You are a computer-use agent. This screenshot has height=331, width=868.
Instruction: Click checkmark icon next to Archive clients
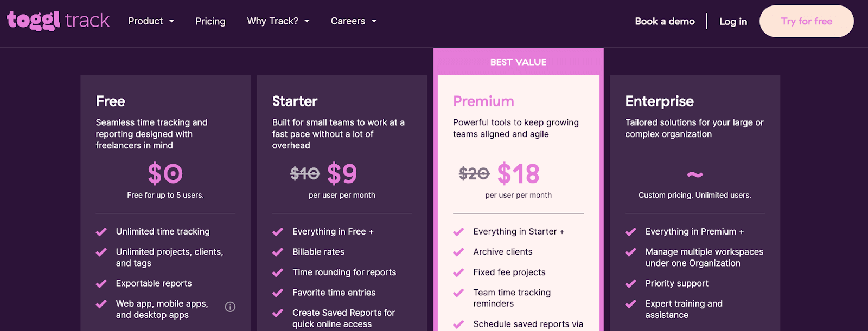click(458, 252)
